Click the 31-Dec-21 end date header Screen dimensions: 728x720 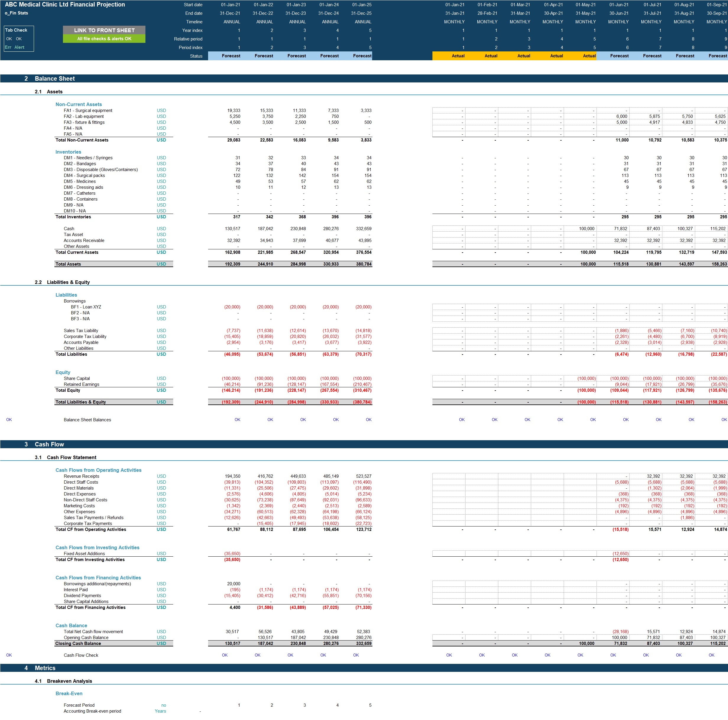pos(230,13)
